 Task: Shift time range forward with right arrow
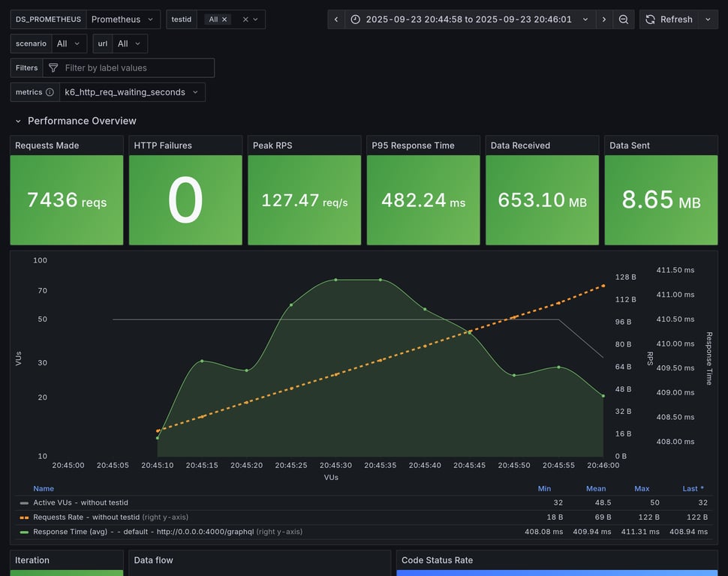[x=604, y=19]
